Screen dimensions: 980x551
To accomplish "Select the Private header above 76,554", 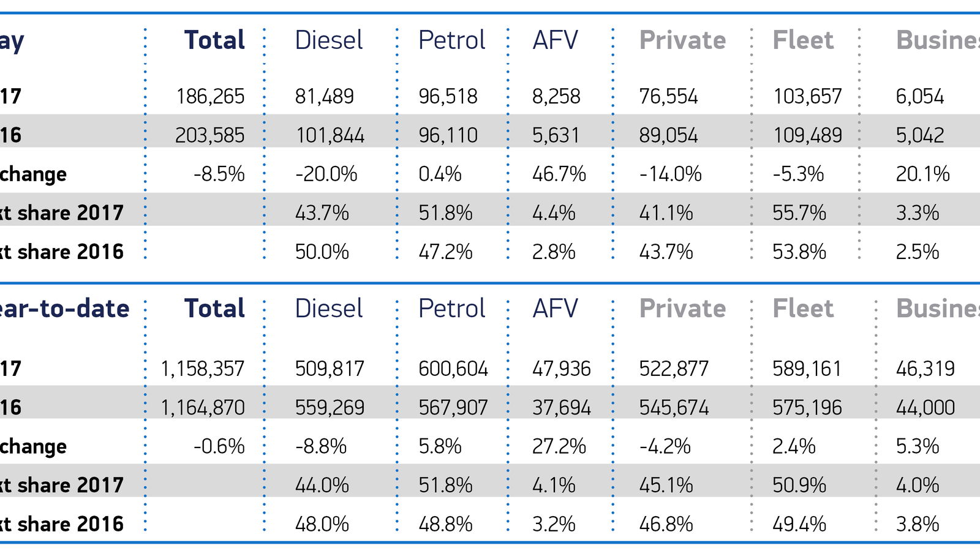I will click(x=682, y=40).
